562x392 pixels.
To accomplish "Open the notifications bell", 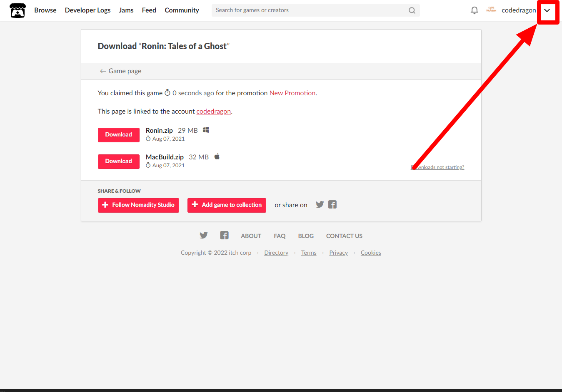I will point(474,10).
